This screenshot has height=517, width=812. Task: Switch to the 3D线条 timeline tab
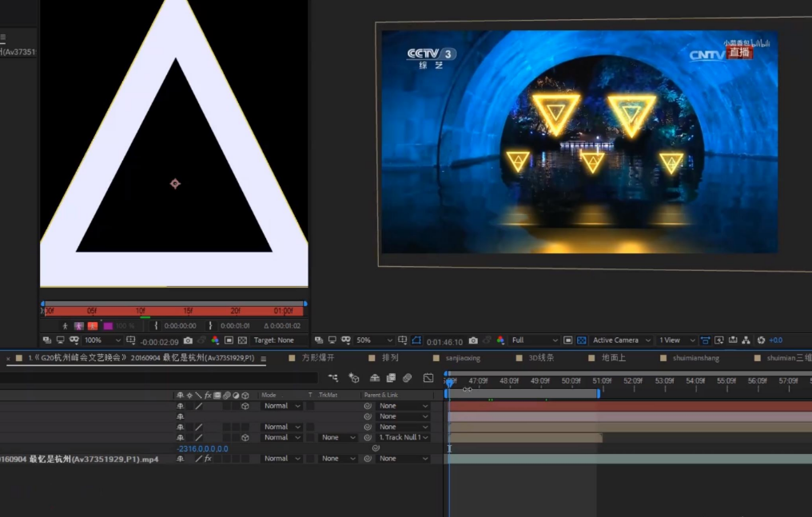541,358
